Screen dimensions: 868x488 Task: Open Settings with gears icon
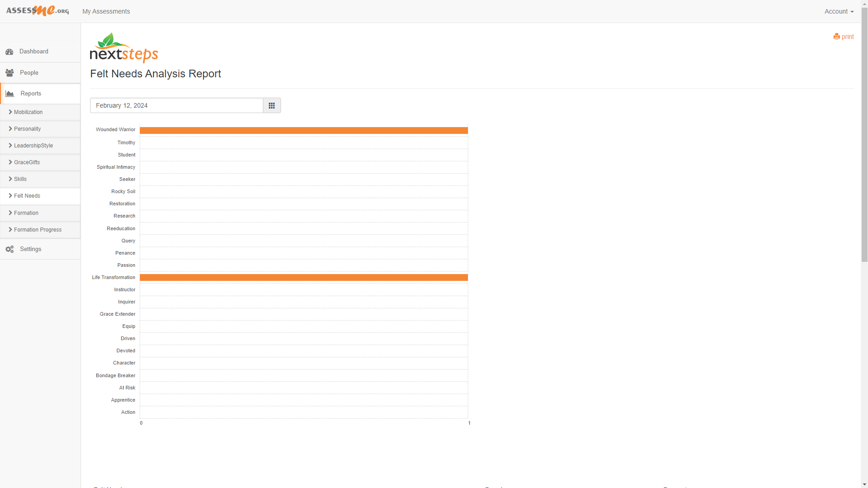click(x=40, y=249)
